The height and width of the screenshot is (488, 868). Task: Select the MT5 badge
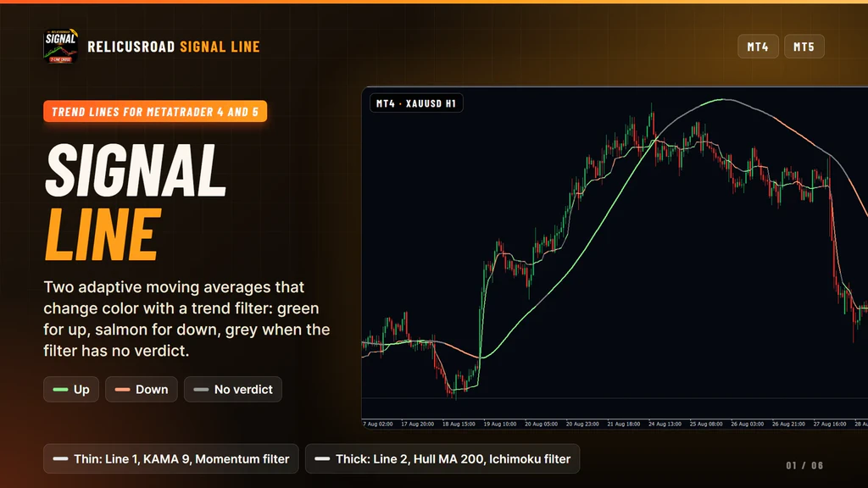pos(804,47)
